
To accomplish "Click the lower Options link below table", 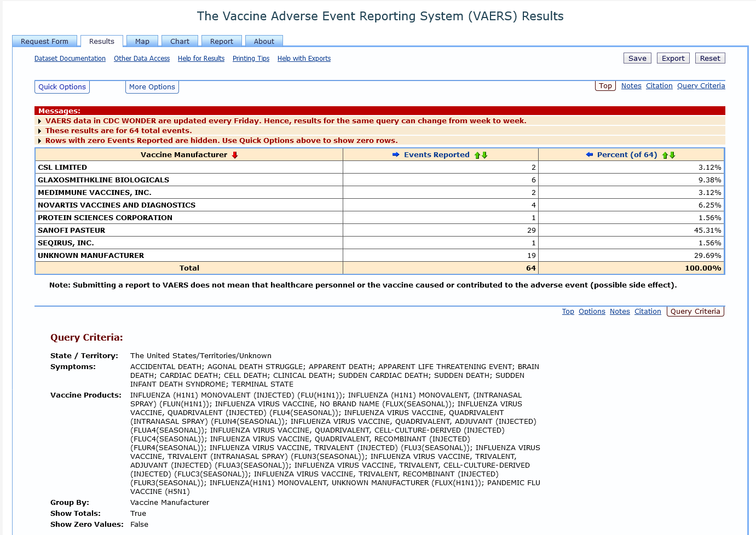I will pos(592,312).
